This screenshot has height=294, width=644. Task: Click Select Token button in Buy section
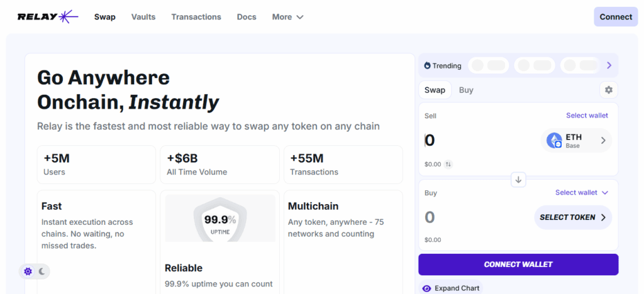point(572,217)
